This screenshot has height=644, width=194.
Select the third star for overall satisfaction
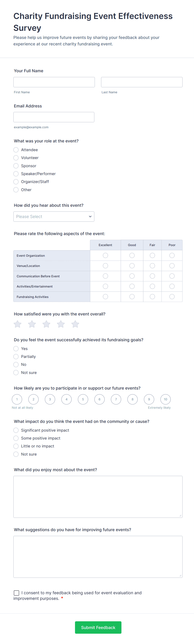click(46, 324)
